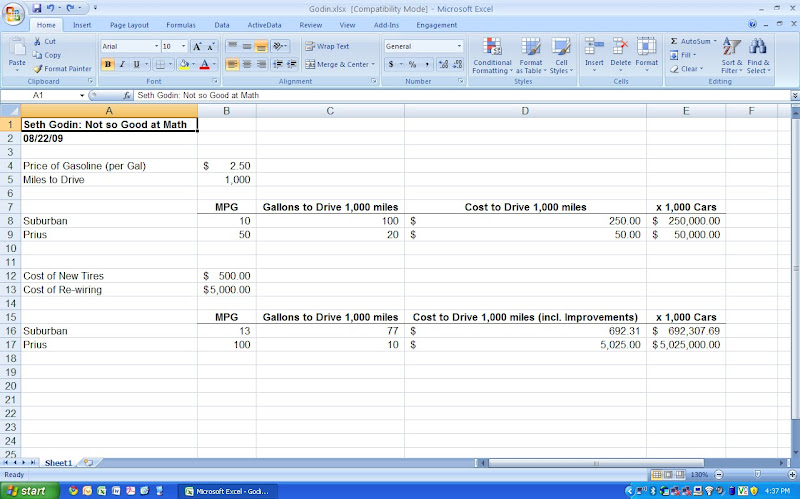Save the workbook from Quick Access toolbar

tap(37, 8)
